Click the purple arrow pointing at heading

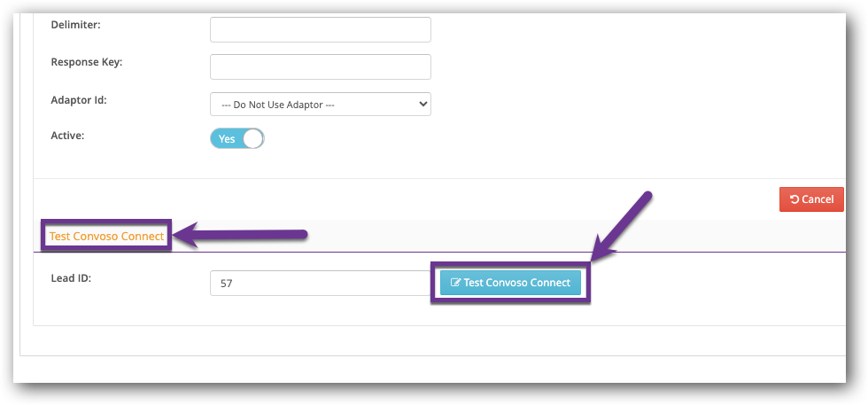coord(241,236)
